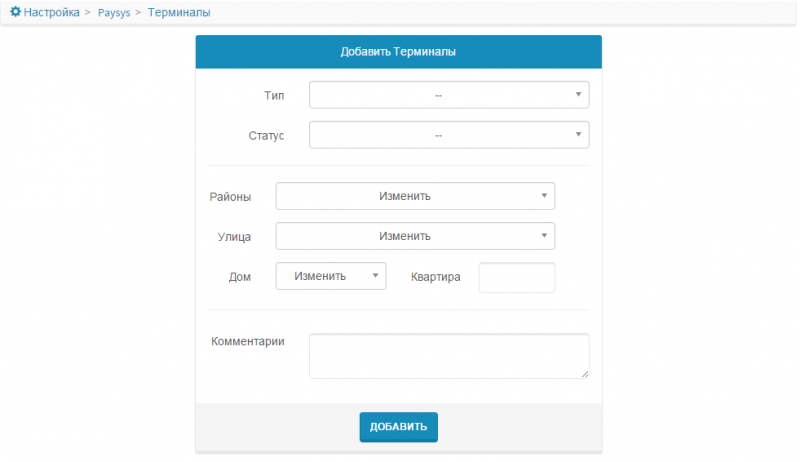Go to the Paysys breadcrumb link
This screenshot has height=462, width=800.
tap(114, 13)
